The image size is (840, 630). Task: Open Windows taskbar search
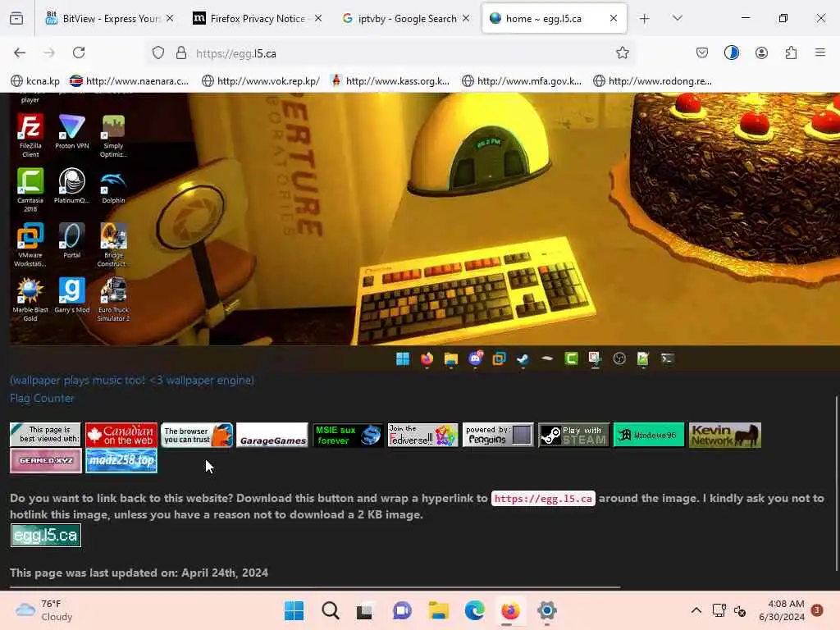coord(330,610)
